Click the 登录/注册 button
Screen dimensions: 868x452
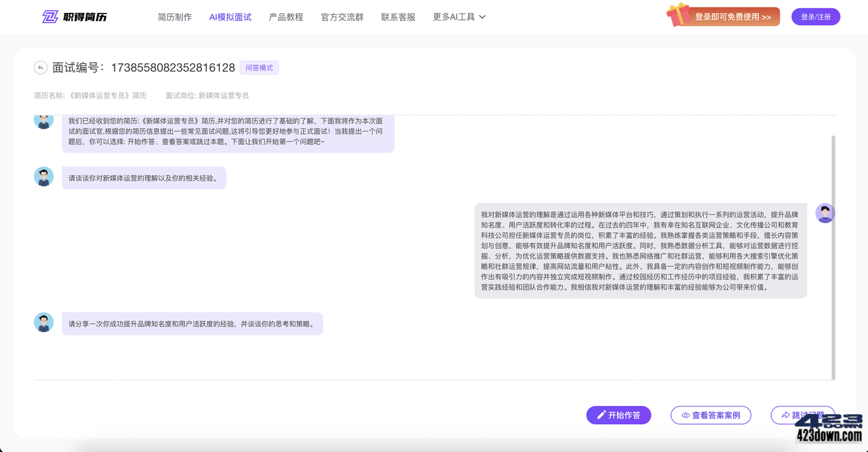816,16
